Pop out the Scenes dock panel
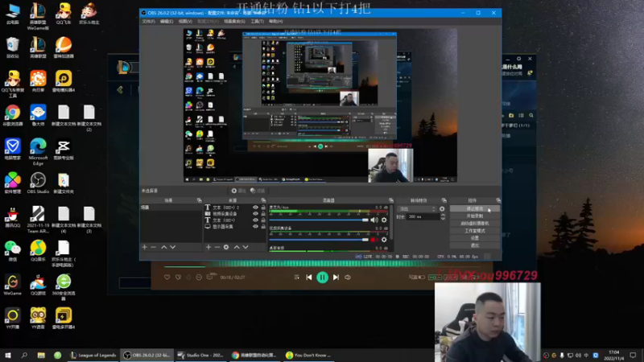This screenshot has width=644, height=362. coord(199,200)
